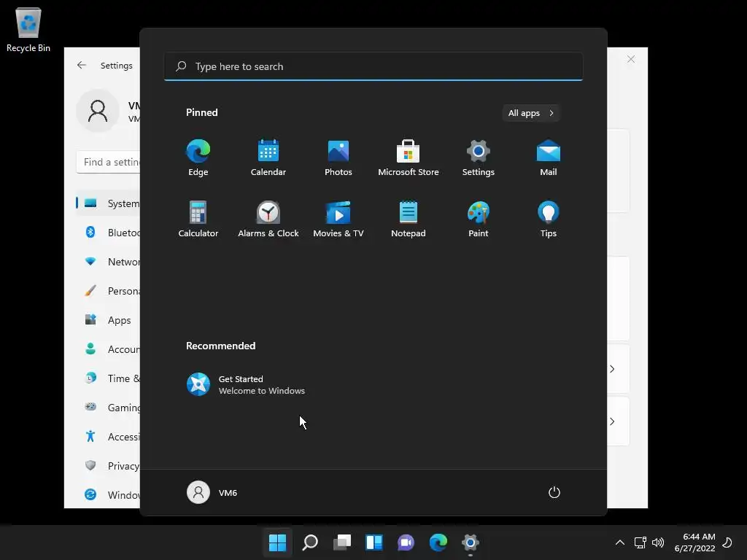Open the Tips app
This screenshot has height=560, width=747.
click(x=549, y=219)
